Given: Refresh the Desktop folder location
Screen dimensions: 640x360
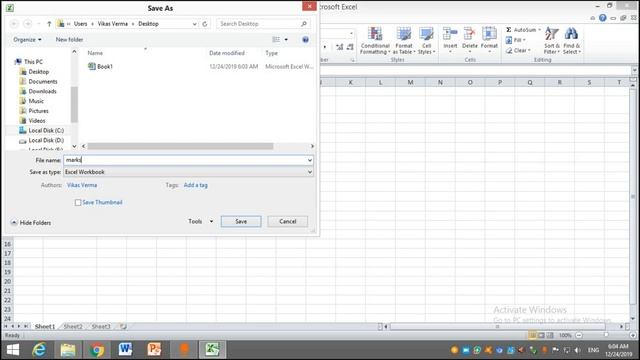Looking at the screenshot, I should click(205, 24).
